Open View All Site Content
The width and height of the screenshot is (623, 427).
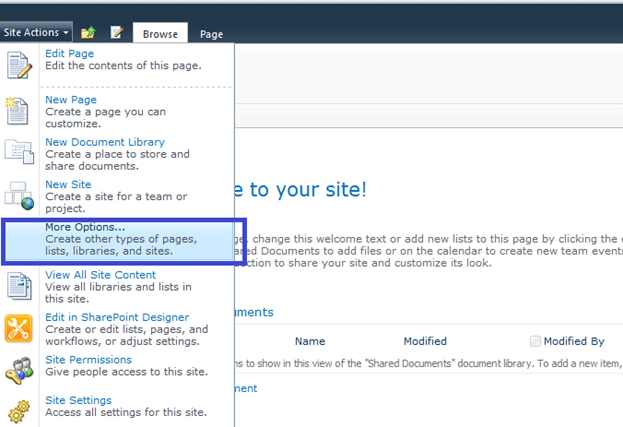[x=101, y=274]
